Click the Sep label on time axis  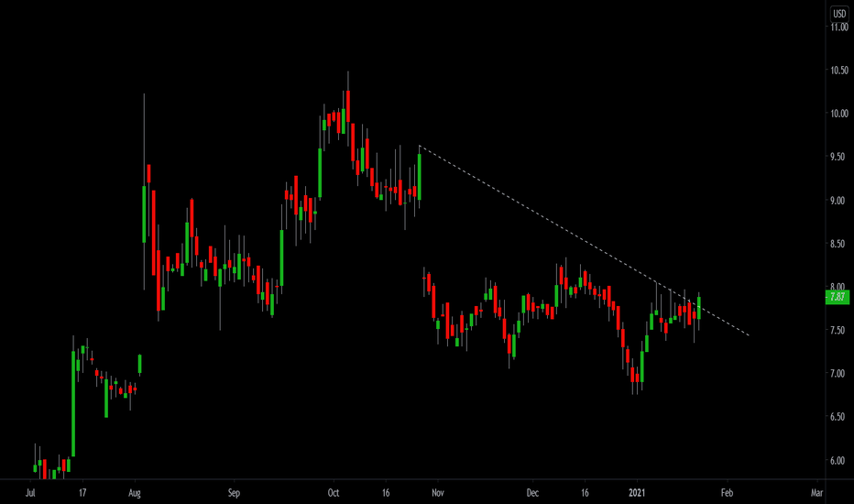point(234,493)
